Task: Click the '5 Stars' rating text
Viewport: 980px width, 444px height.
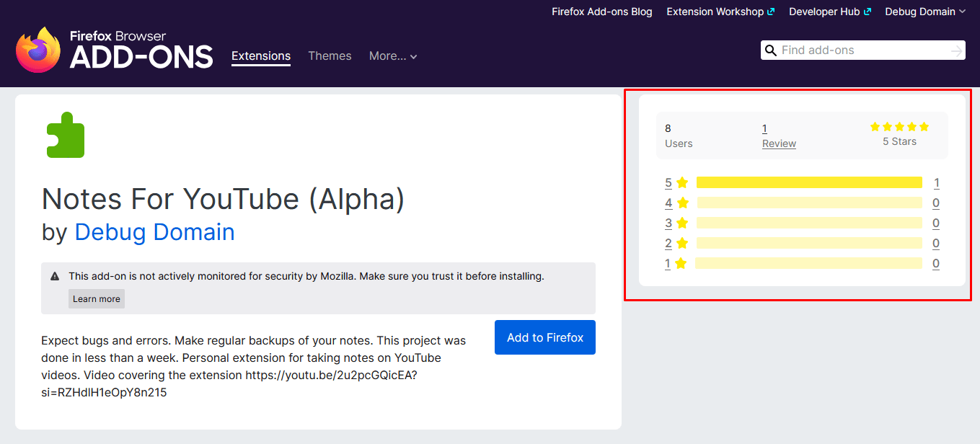Action: pyautogui.click(x=899, y=141)
